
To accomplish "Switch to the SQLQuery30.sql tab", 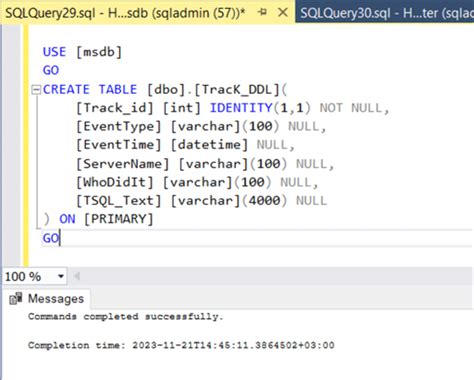I will pos(385,13).
